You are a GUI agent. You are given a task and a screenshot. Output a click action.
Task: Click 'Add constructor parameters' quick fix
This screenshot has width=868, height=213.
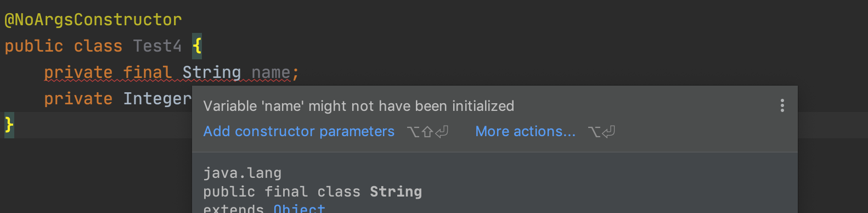point(298,131)
